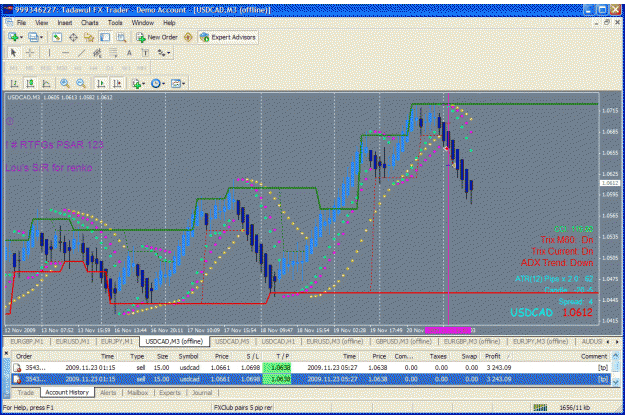Open the View menu
This screenshot has height=415, width=625.
[41, 23]
